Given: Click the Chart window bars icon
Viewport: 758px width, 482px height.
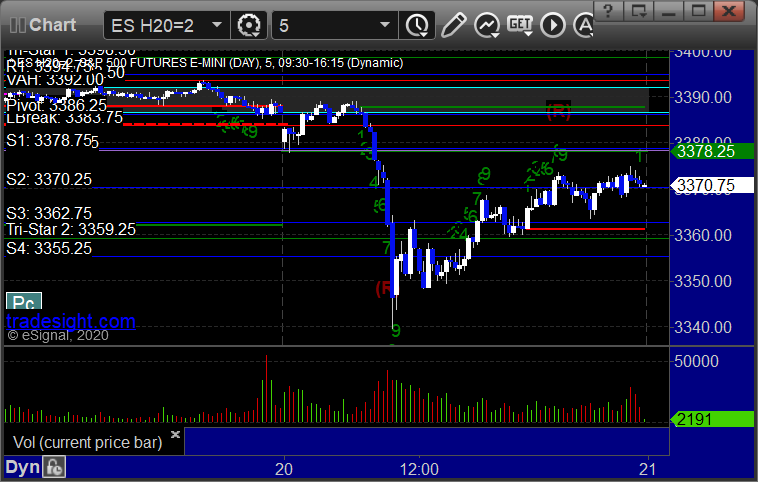Looking at the screenshot, I should tap(17, 25).
